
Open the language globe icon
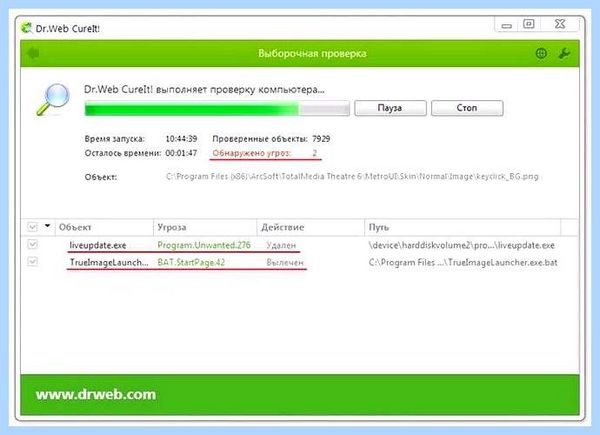[541, 53]
